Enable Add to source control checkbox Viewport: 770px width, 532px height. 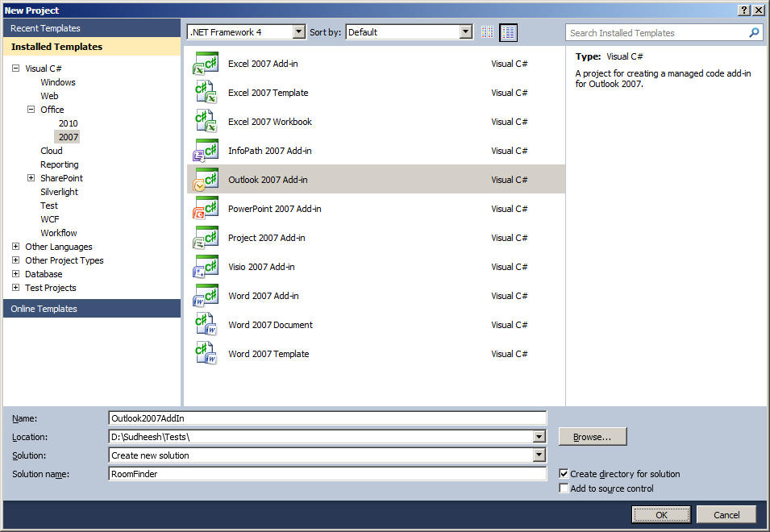[x=564, y=488]
